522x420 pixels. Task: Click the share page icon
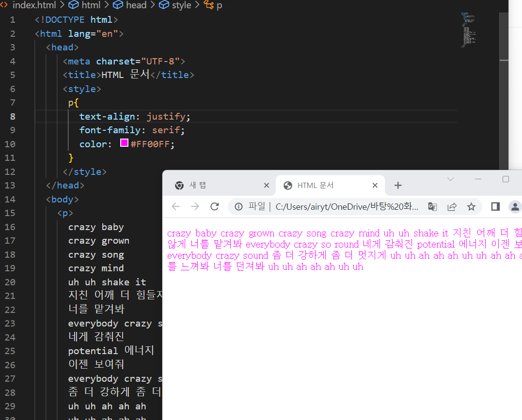tap(452, 207)
